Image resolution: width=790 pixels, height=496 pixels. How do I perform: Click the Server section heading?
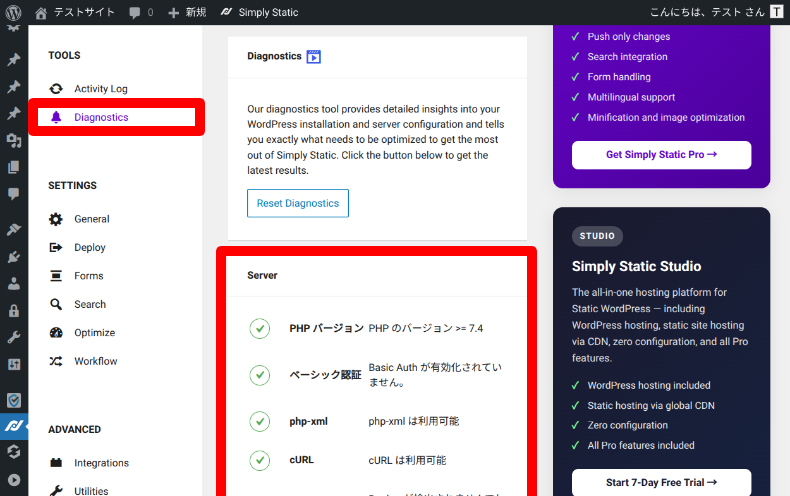pos(262,275)
